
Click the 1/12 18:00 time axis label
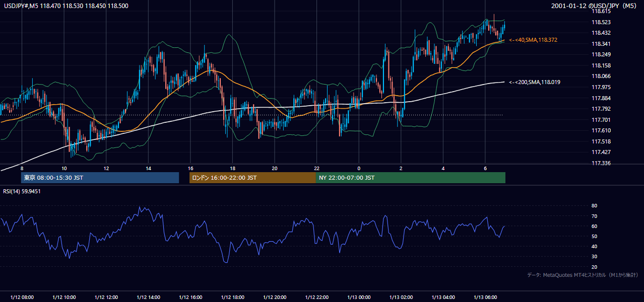click(232, 297)
